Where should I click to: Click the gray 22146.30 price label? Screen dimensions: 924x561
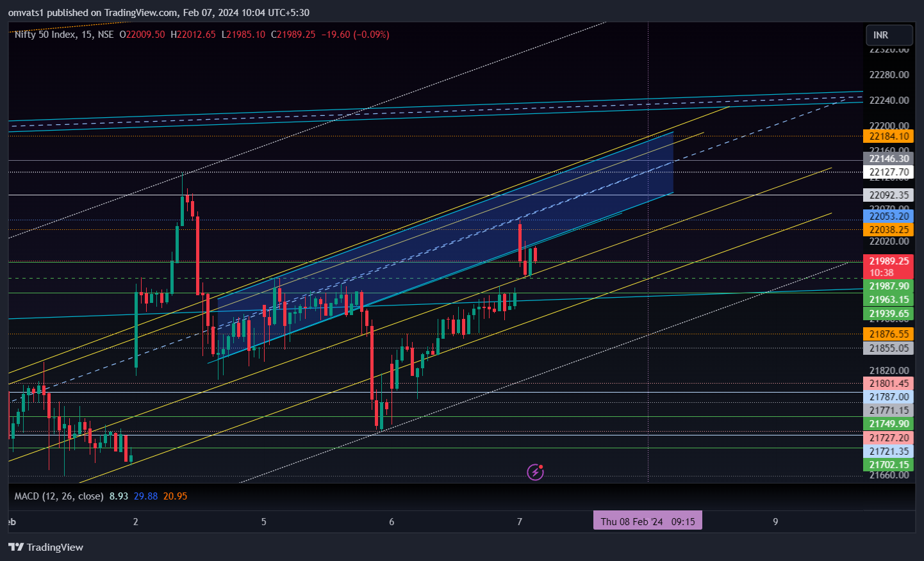pyautogui.click(x=889, y=159)
